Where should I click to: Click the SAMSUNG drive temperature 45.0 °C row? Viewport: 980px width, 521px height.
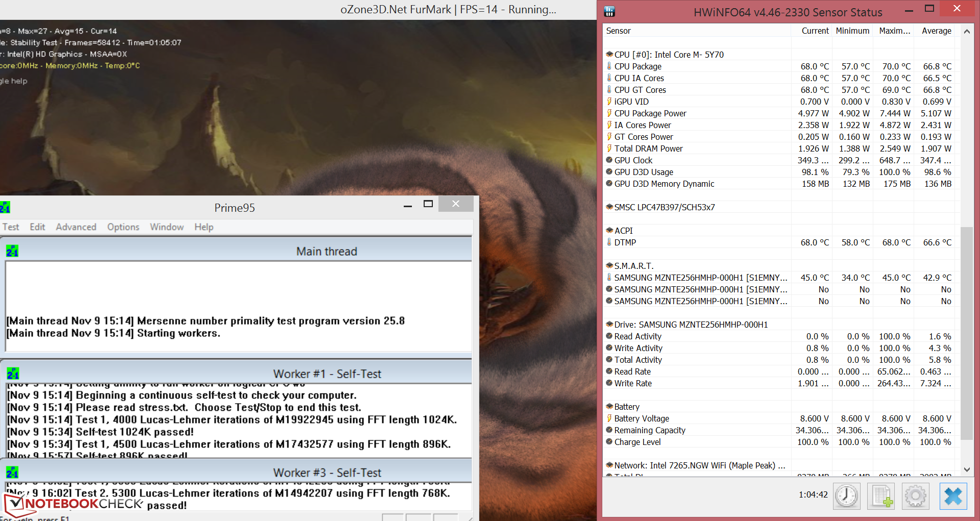779,278
